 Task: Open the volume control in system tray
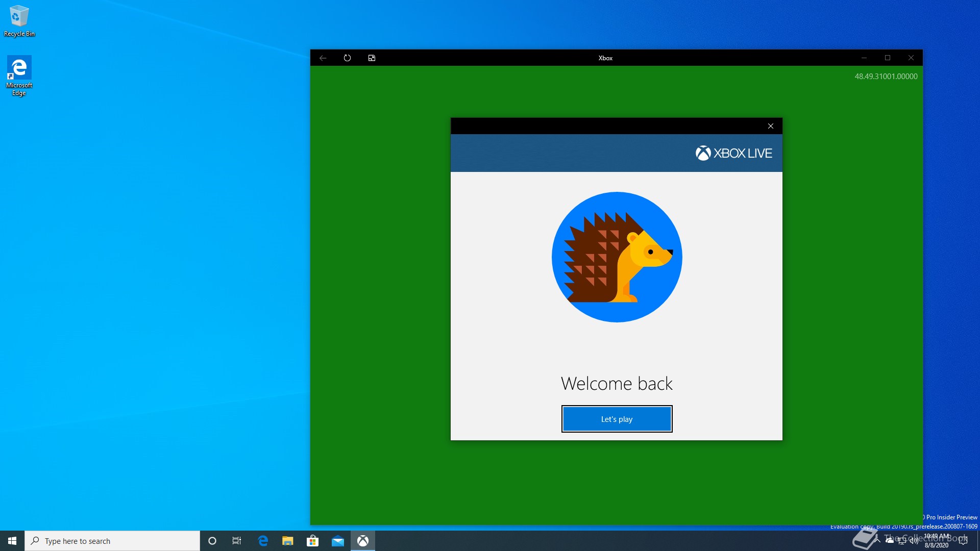(914, 541)
